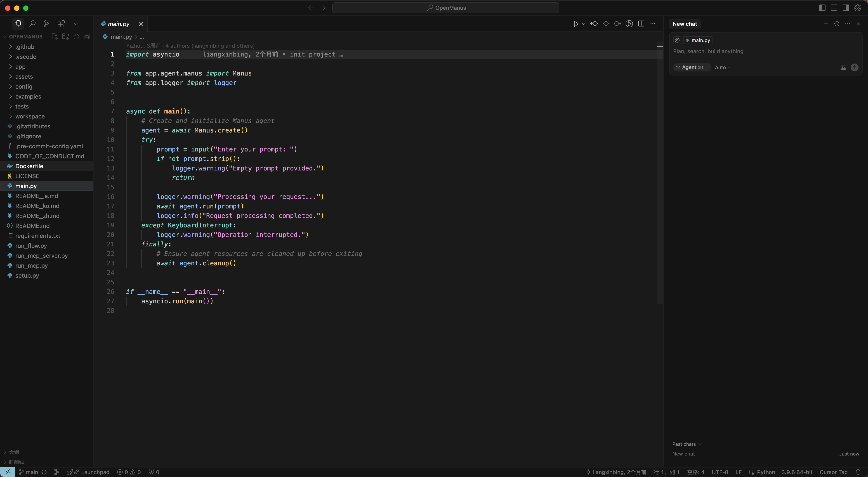Open the Extensions view icon
The image size is (868, 477).
(61, 24)
